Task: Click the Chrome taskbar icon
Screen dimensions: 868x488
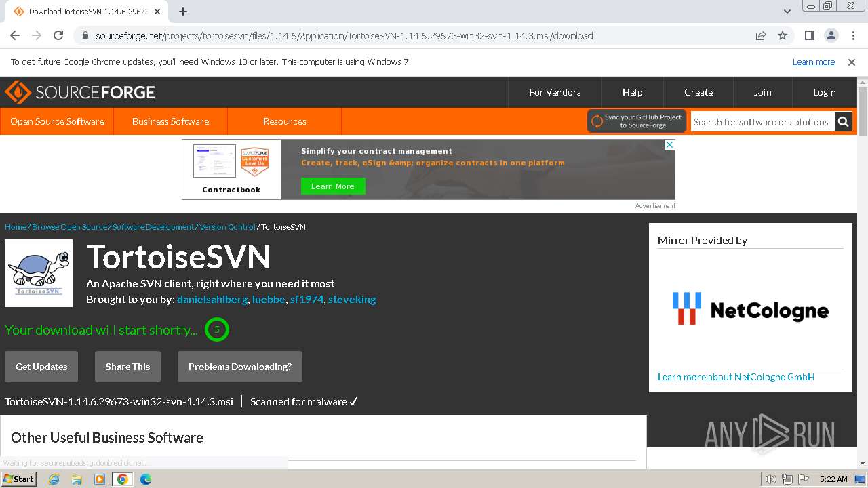Action: [x=123, y=479]
